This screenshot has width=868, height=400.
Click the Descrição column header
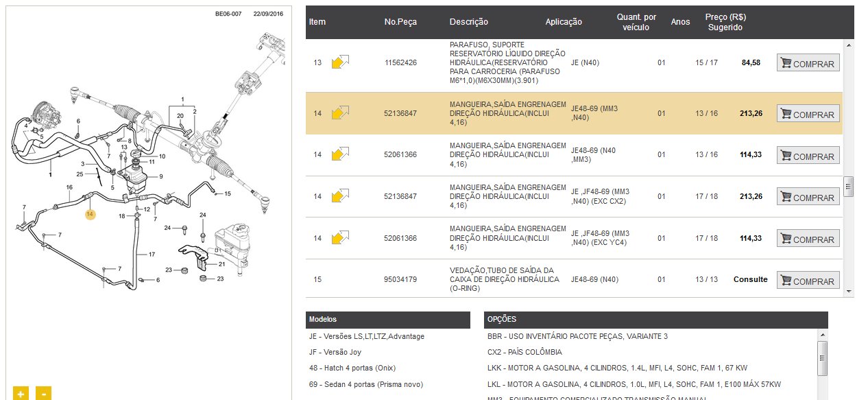pyautogui.click(x=469, y=22)
